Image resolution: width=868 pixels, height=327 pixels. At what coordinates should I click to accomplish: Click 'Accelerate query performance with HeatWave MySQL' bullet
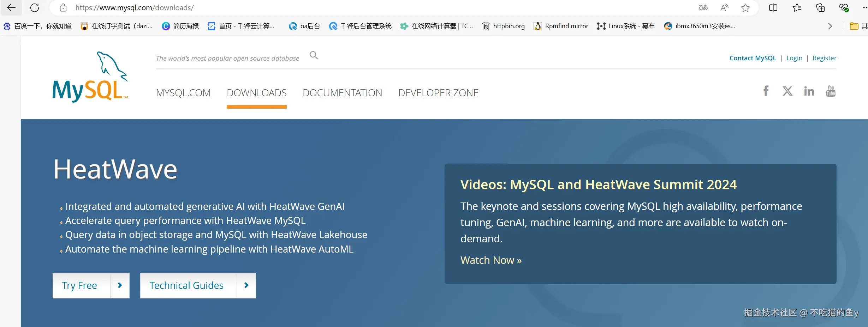[185, 220]
